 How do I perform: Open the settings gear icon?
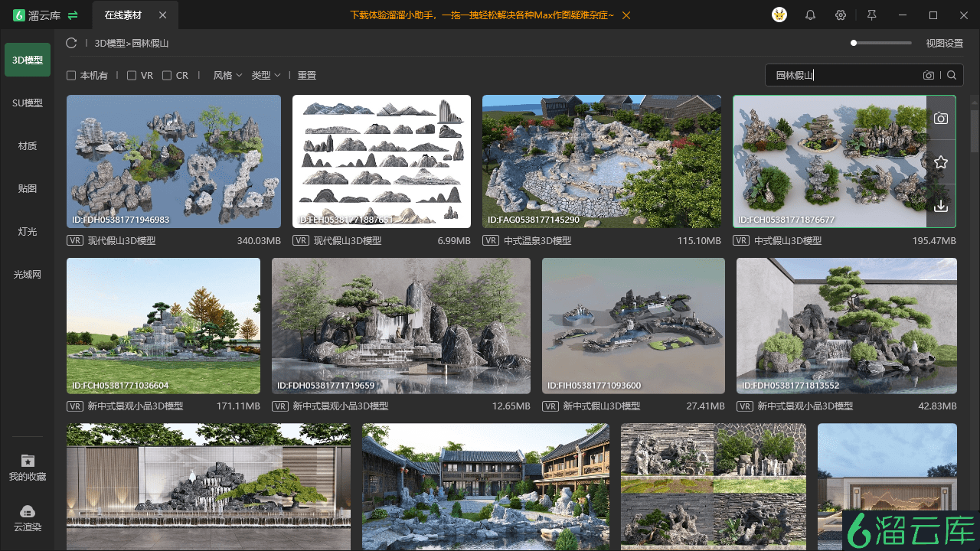tap(841, 15)
